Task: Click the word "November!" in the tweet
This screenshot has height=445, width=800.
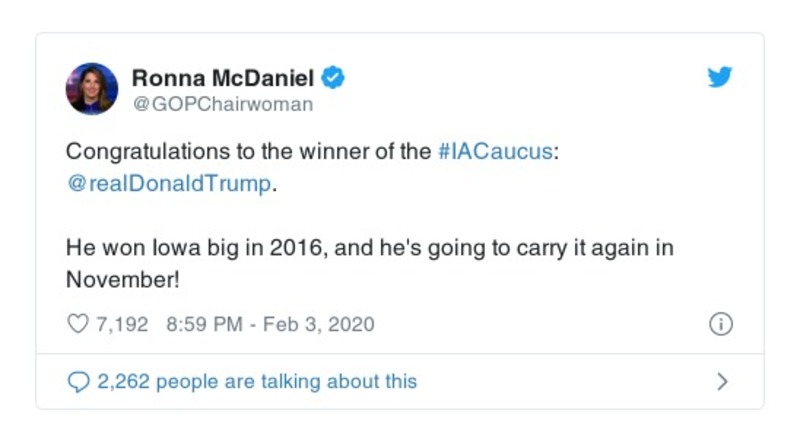Action: click(x=122, y=280)
